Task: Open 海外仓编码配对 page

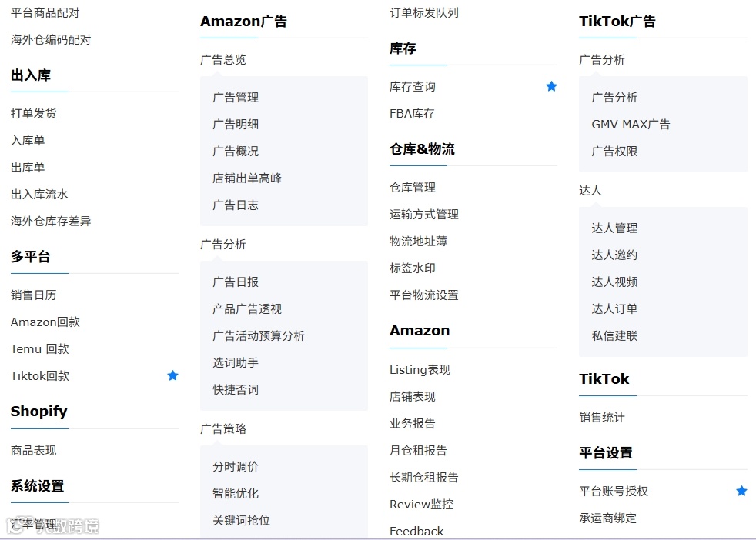Action: 51,39
